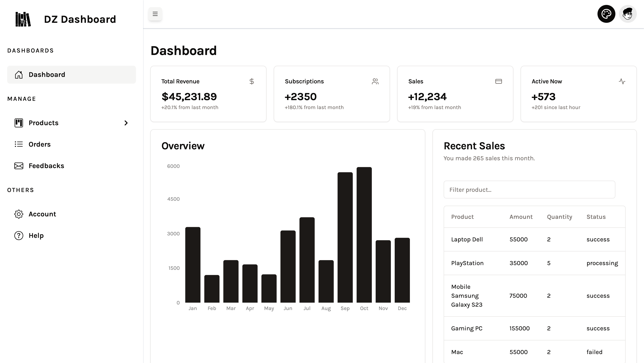Sort by Quantity column header
Screen dimensions: 644x363
559,217
